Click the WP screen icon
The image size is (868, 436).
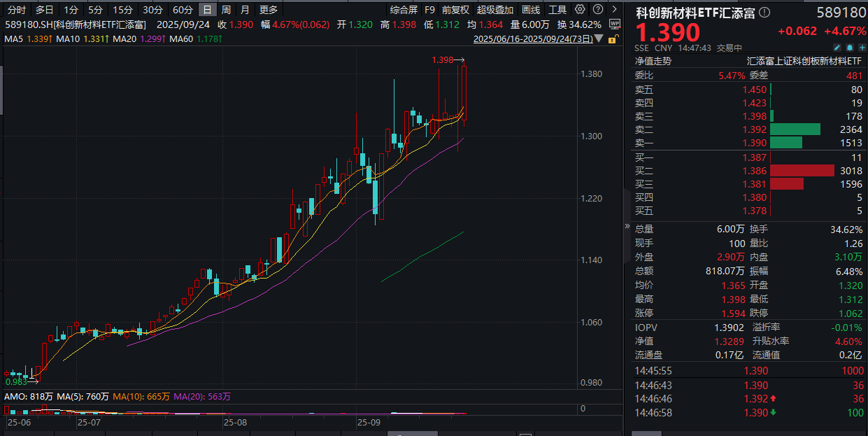click(x=614, y=24)
